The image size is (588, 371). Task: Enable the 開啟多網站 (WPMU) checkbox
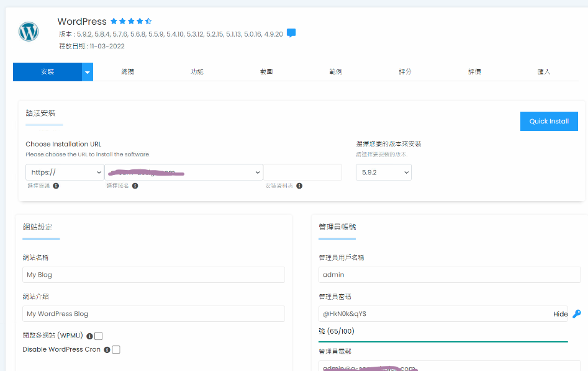pyautogui.click(x=99, y=336)
